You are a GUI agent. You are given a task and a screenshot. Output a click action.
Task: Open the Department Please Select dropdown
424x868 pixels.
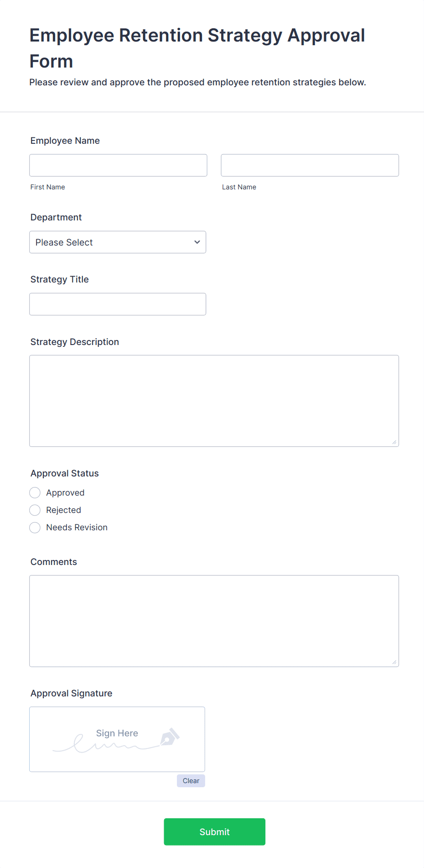click(118, 242)
